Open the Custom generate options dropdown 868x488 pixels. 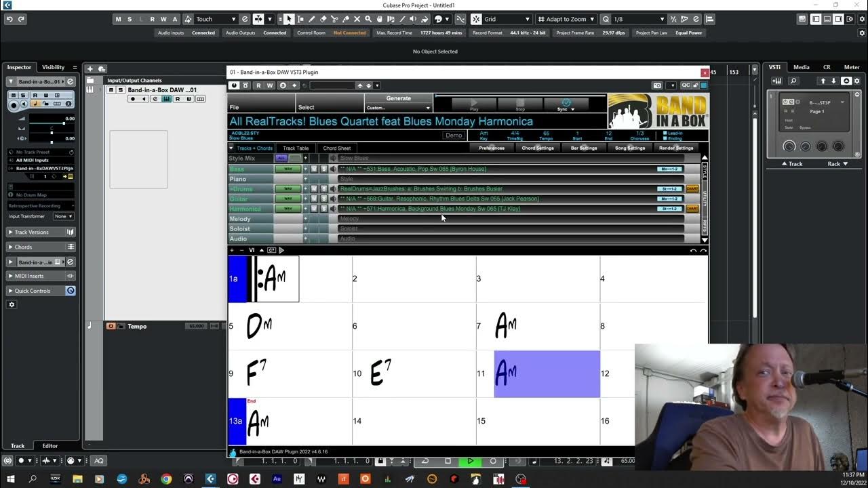[399, 108]
